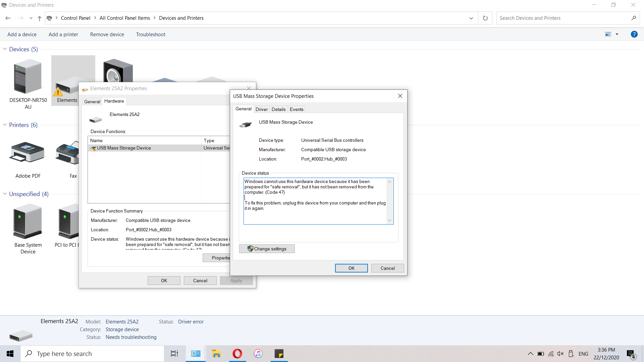The height and width of the screenshot is (362, 644).
Task: Click OK in USB Mass Storage Properties
Action: click(351, 268)
